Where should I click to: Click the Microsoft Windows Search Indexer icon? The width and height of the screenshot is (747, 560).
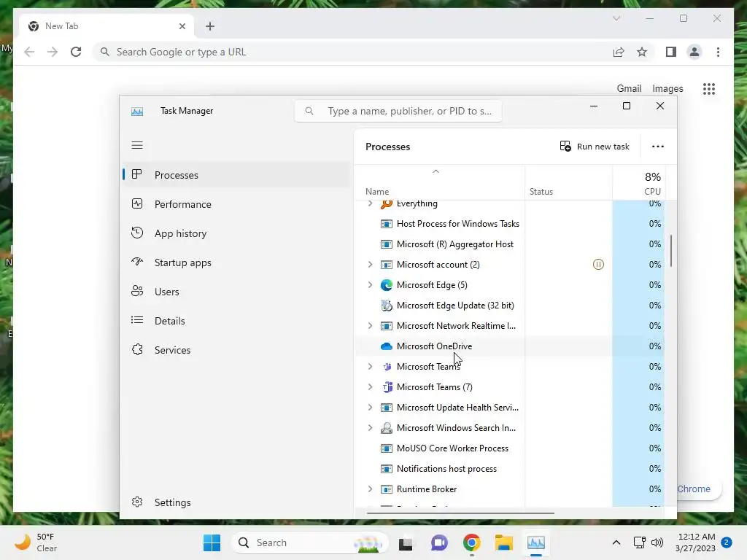[x=387, y=427]
